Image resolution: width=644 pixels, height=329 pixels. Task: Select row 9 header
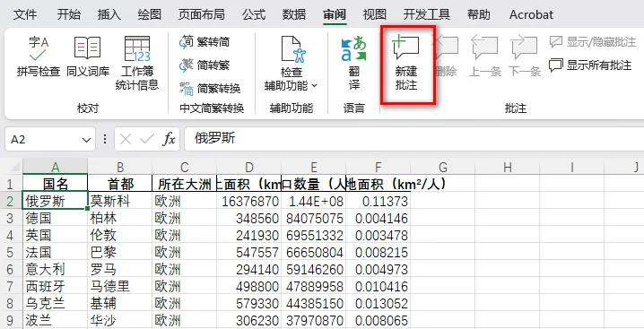click(10, 320)
